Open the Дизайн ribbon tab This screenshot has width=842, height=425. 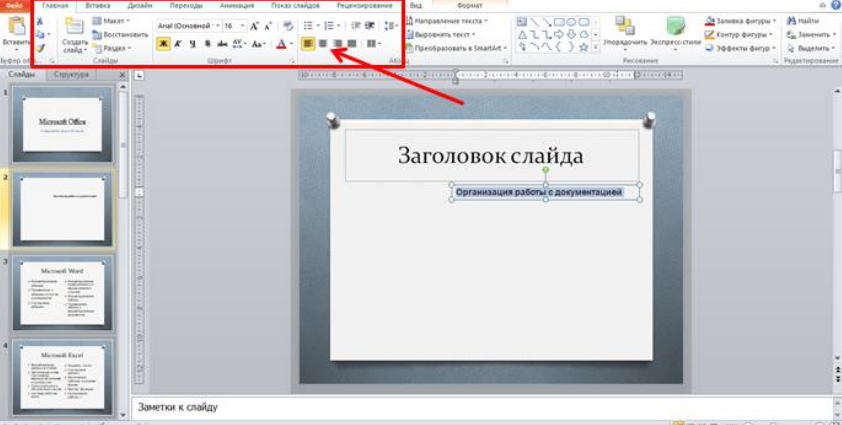[x=140, y=6]
